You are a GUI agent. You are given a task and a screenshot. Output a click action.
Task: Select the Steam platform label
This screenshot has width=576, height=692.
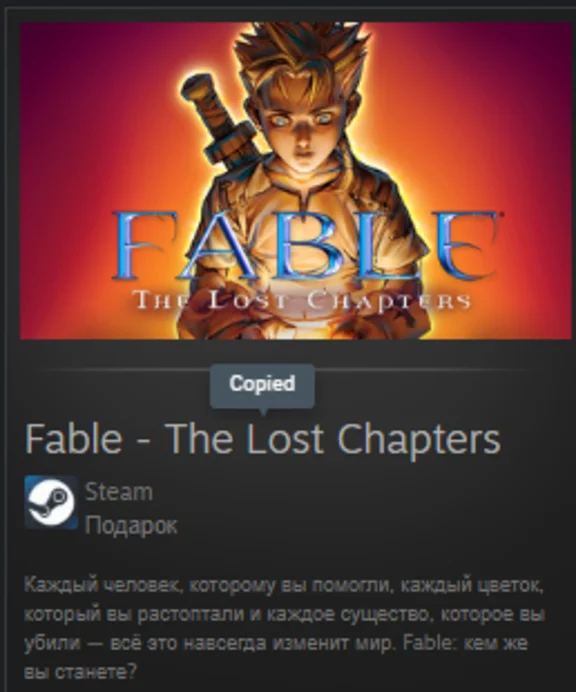click(x=119, y=492)
